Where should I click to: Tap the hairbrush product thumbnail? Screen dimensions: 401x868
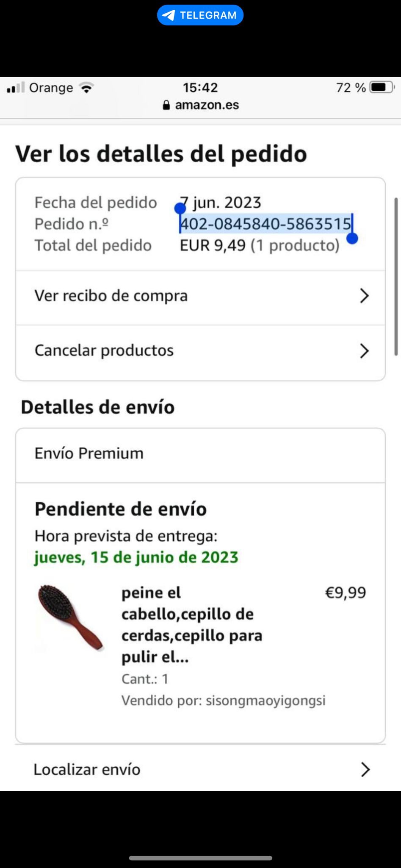coord(70,618)
